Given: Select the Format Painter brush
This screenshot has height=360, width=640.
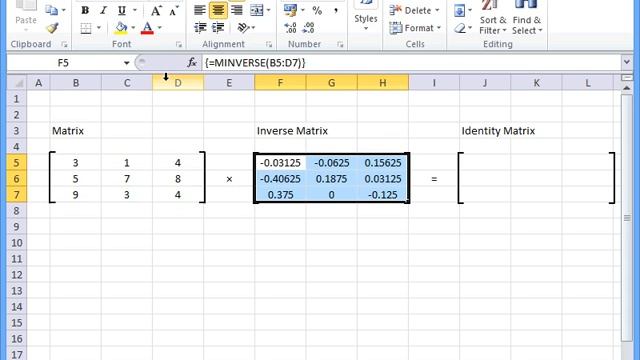Looking at the screenshot, I should point(52,28).
